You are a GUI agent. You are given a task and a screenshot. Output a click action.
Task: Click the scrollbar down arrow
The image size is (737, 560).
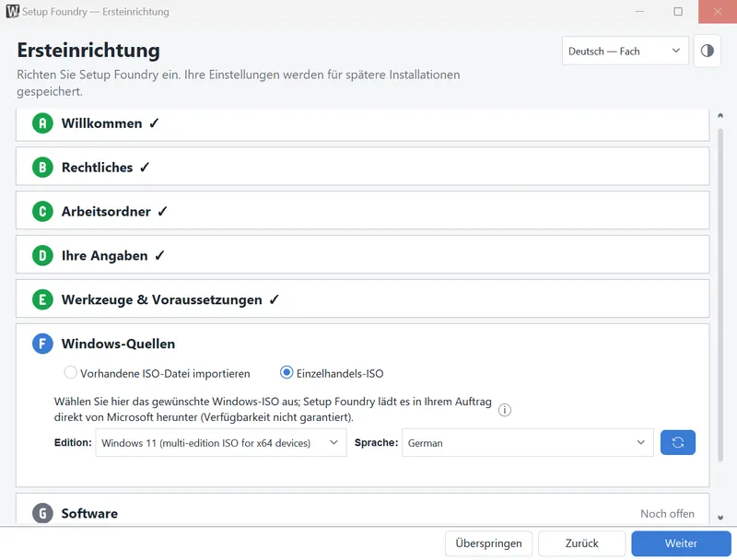pyautogui.click(x=720, y=518)
